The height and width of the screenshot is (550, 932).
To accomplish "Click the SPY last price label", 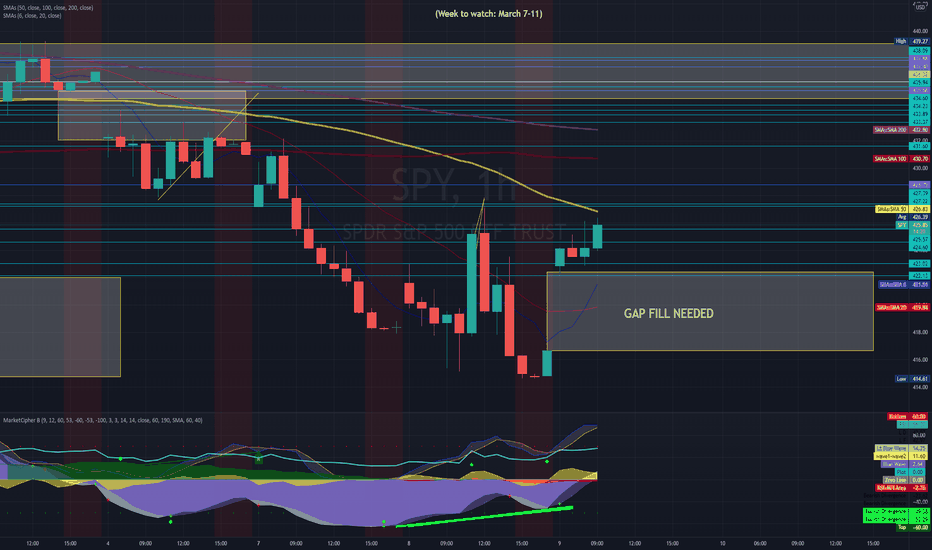I will [x=912, y=225].
